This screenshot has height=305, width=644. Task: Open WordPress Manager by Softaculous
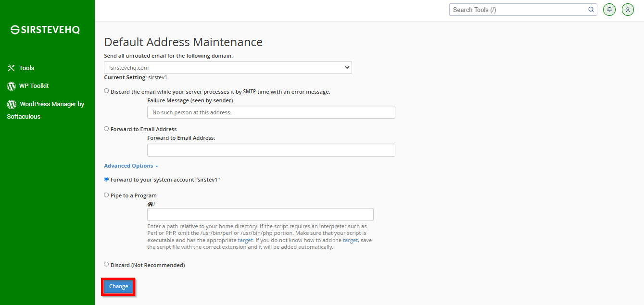click(46, 110)
